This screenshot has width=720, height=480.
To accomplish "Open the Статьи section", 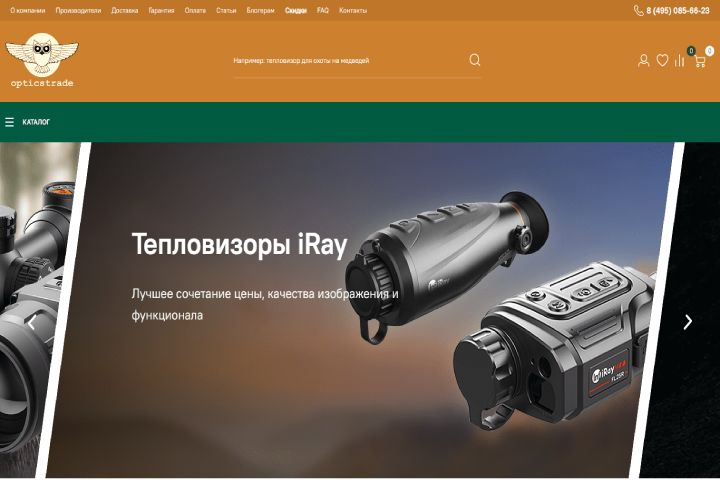I will tap(226, 10).
